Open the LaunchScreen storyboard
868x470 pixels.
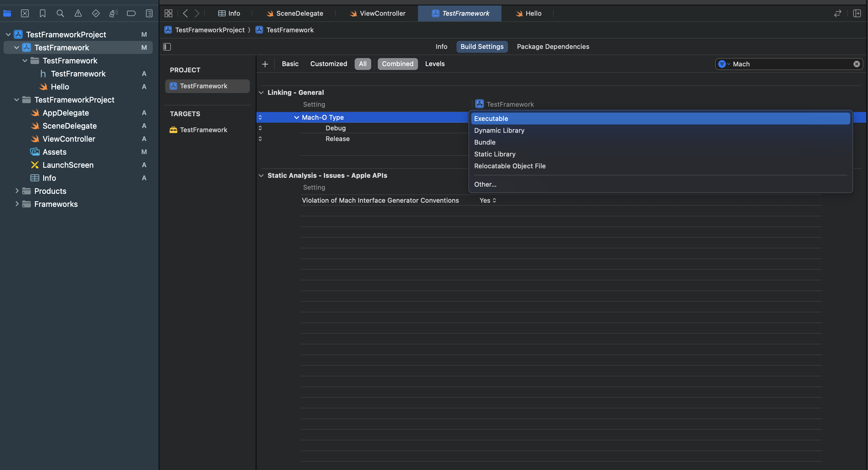coord(68,165)
